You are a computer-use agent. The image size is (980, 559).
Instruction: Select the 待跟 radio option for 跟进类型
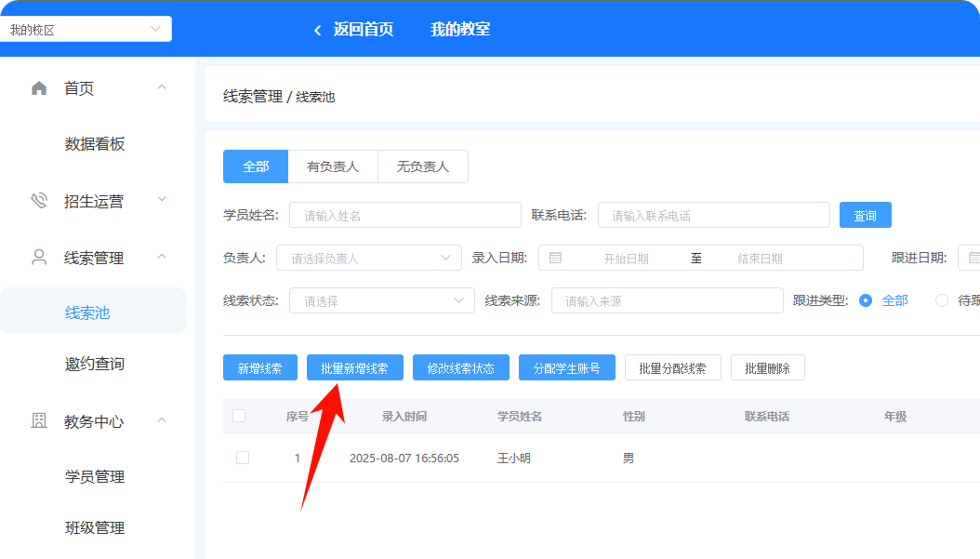(941, 300)
